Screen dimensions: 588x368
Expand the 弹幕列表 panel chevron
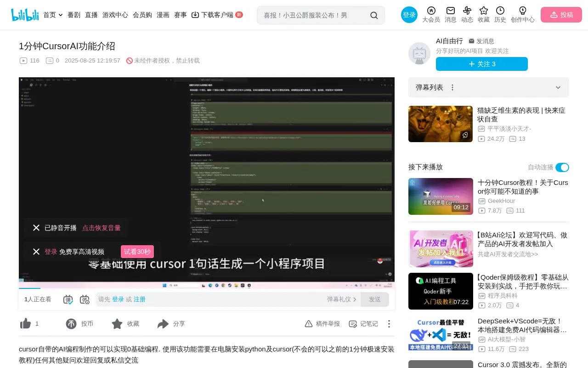pyautogui.click(x=558, y=87)
